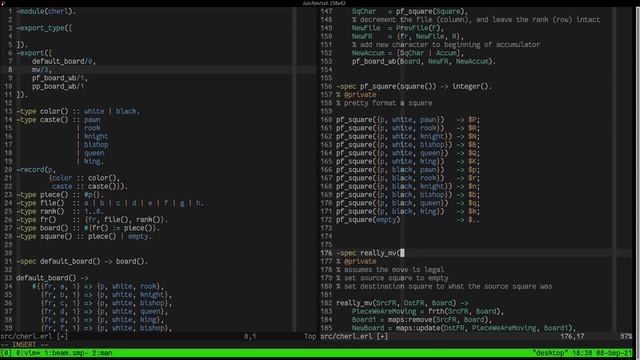Click NewFile = PrevFile(F) on line 149
Screen dimensions: 640x360
[398, 28]
